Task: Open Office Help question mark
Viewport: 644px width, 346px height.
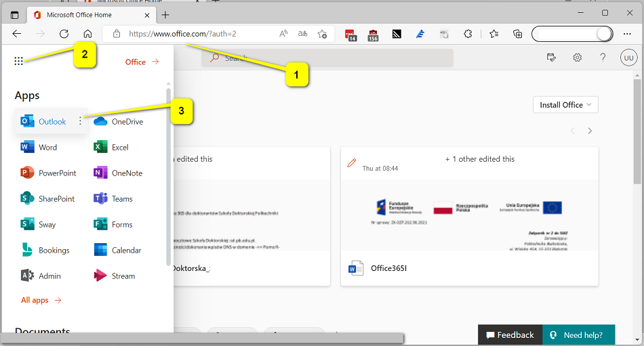Action: click(x=603, y=58)
